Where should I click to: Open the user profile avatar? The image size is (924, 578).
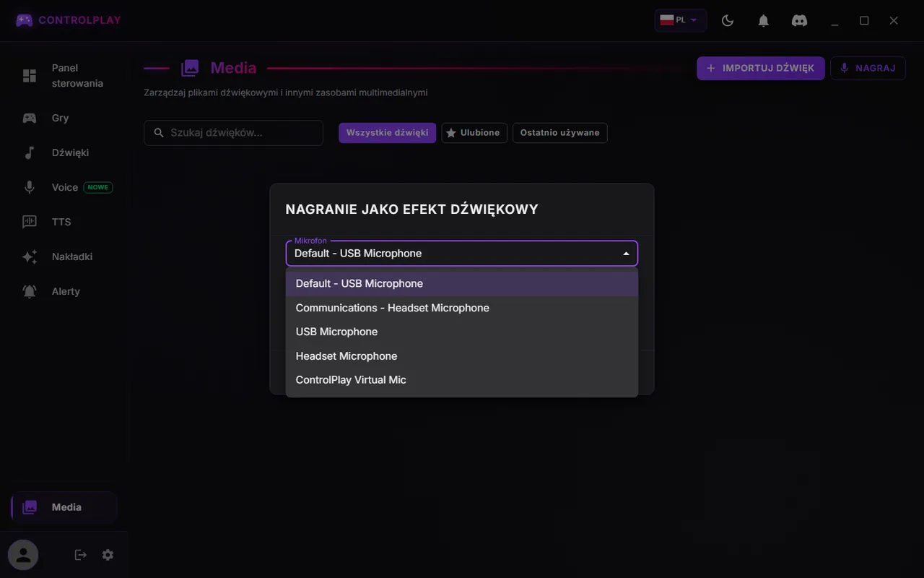coord(23,555)
